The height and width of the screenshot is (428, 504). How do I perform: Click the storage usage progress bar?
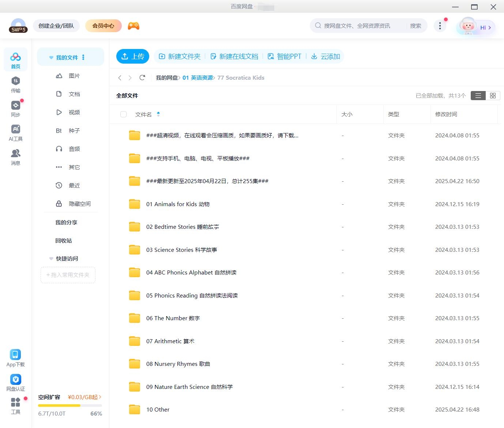pyautogui.click(x=69, y=405)
